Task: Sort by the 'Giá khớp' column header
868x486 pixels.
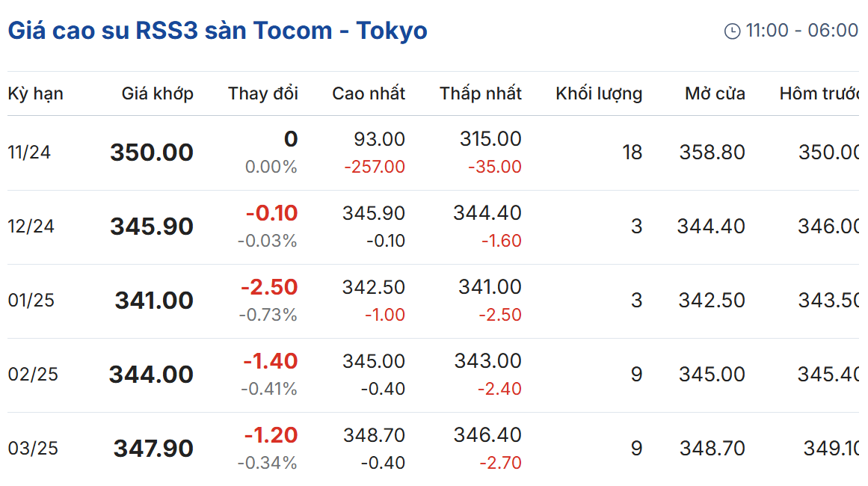Action: click(x=157, y=93)
